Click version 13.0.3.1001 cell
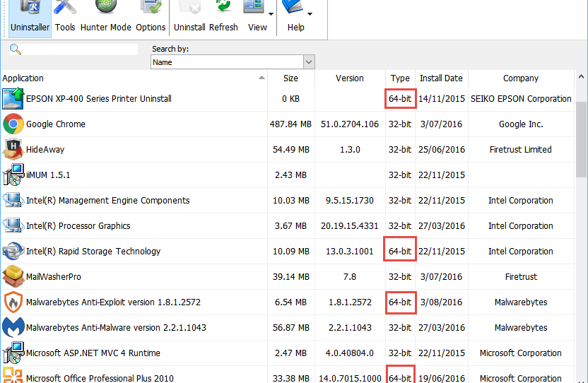The height and width of the screenshot is (383, 588). (x=350, y=251)
